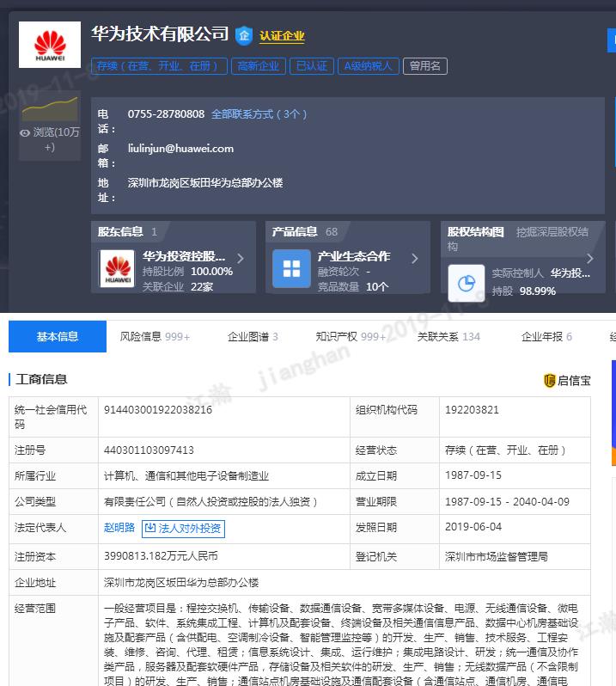Click the 曾用名 tag
616x686 pixels.
(425, 66)
